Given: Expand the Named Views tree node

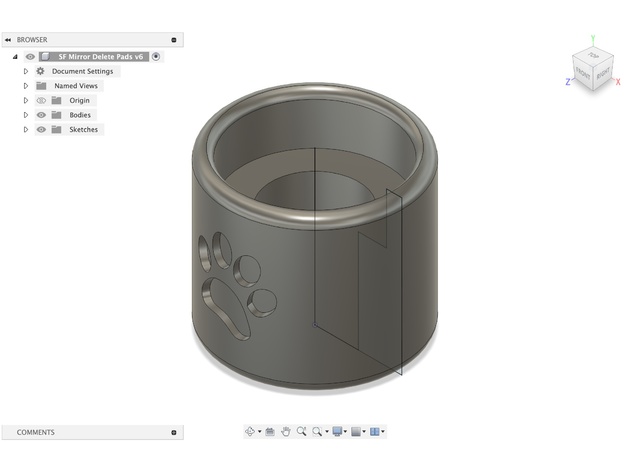Looking at the screenshot, I should [x=26, y=86].
